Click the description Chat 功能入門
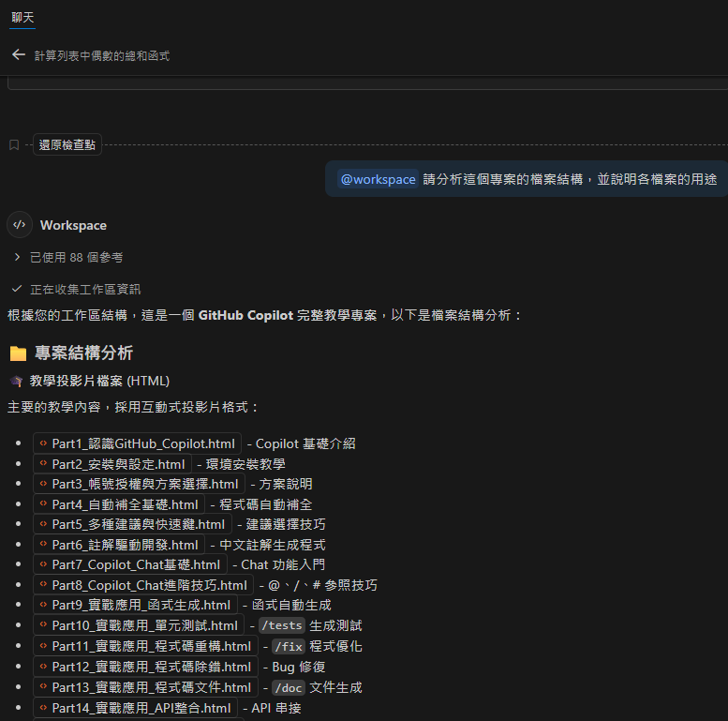Viewport: 728px width, 721px height. point(283,565)
